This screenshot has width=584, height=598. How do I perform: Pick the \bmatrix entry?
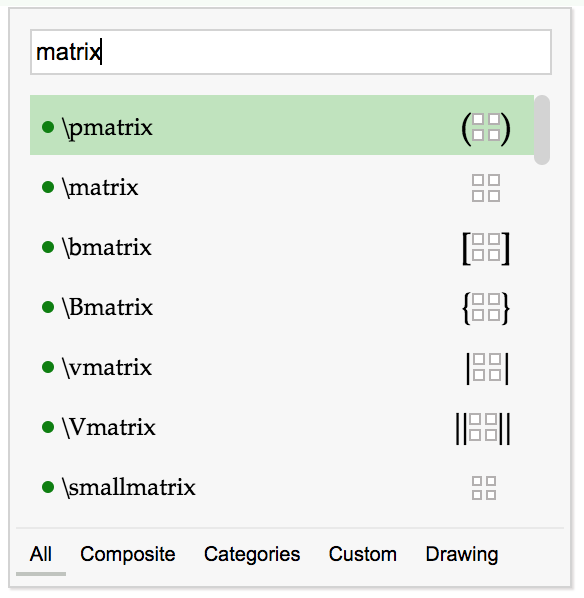[x=282, y=248]
